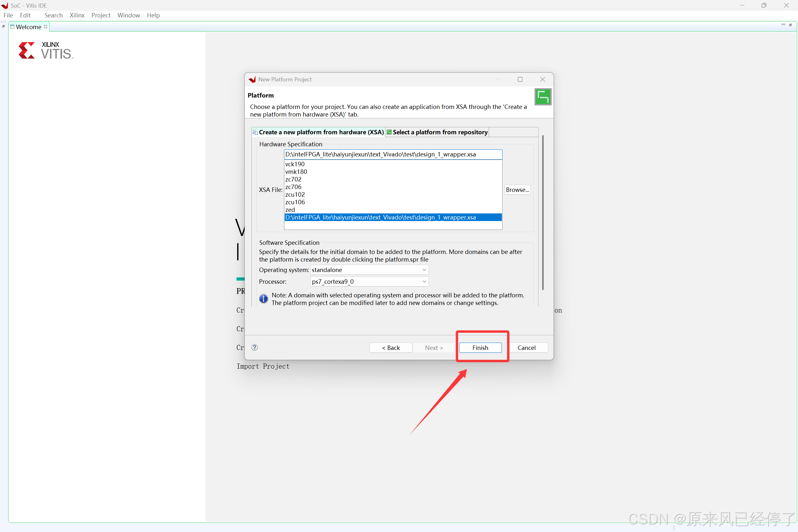This screenshot has height=532, width=798.
Task: Open the Project menu
Action: tap(101, 15)
